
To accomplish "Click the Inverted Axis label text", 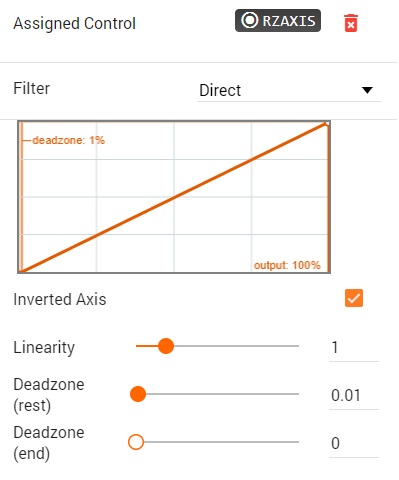I will 60,299.
